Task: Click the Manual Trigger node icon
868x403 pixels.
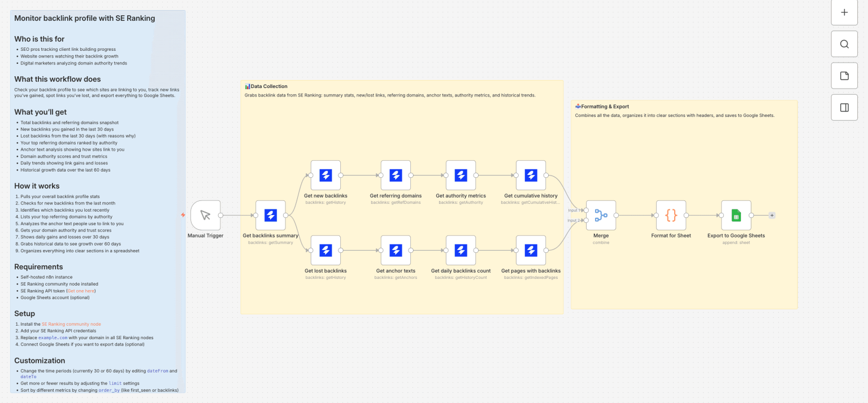Action: [205, 215]
